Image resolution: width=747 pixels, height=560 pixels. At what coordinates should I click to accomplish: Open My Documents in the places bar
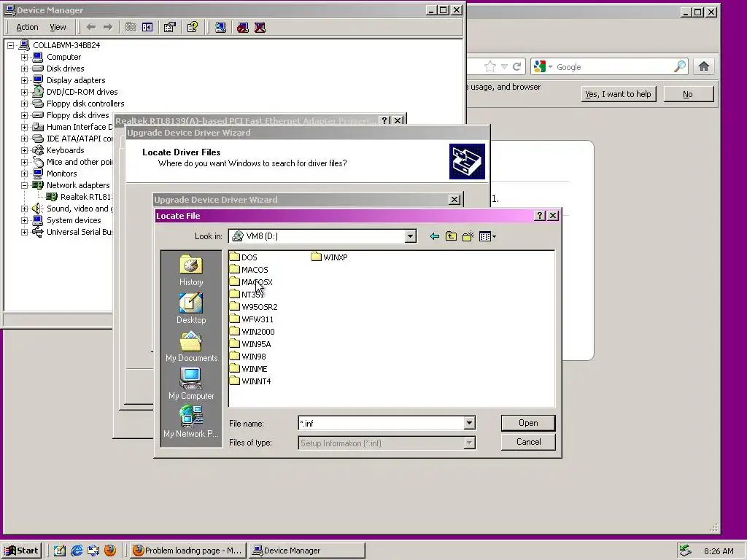click(x=191, y=346)
